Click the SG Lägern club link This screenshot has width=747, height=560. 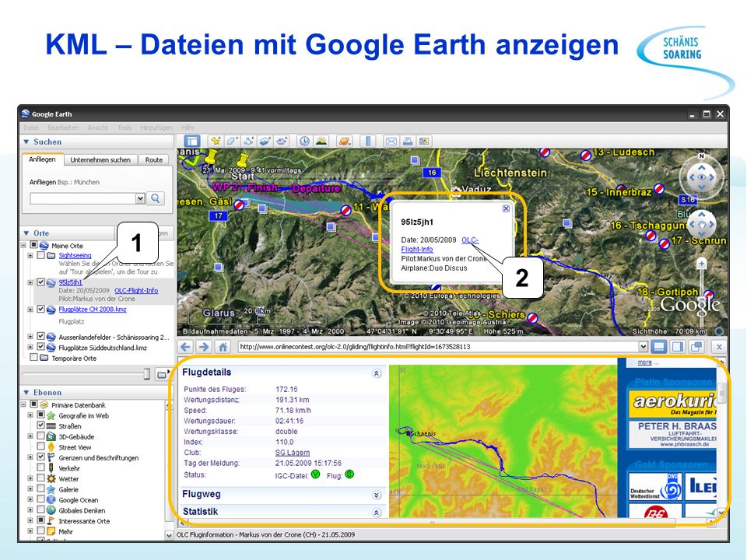[293, 453]
